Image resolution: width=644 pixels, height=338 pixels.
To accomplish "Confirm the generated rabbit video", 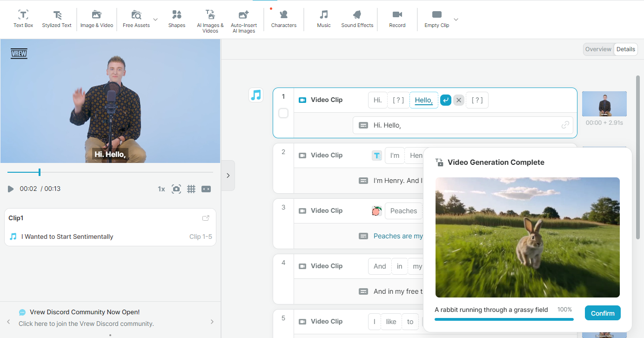I will (603, 313).
